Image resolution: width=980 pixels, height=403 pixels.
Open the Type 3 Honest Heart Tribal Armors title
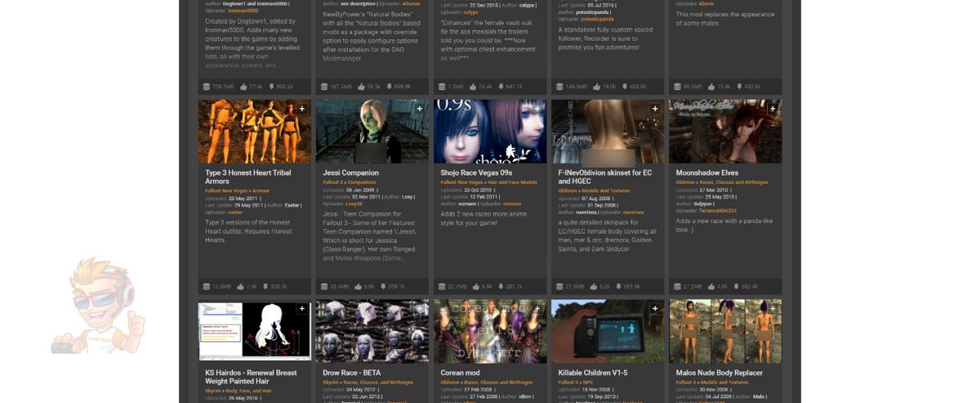click(x=248, y=177)
